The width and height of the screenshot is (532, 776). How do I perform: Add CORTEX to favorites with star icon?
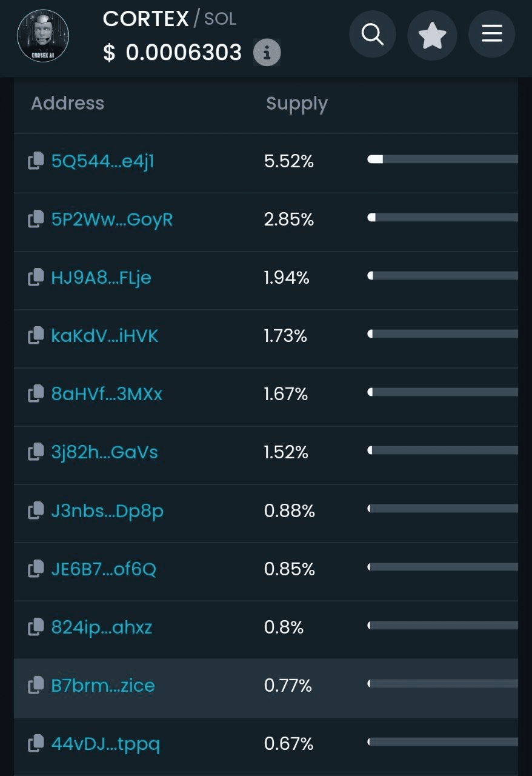pos(432,35)
